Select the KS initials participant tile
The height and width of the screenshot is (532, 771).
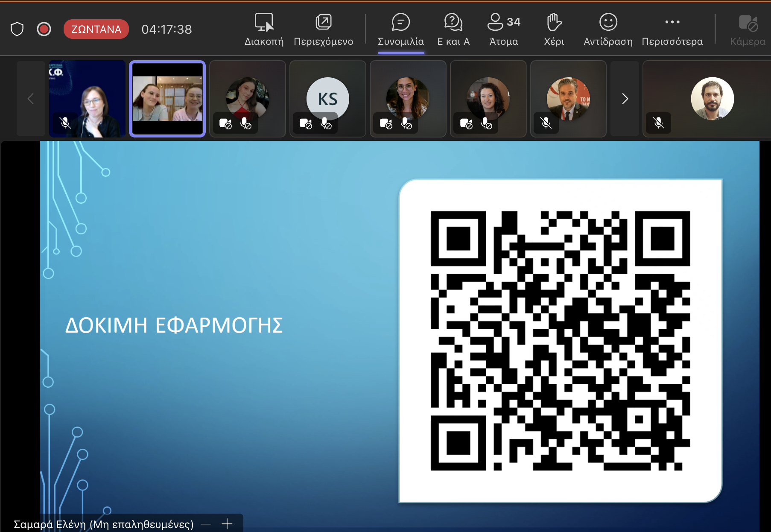[x=328, y=99]
